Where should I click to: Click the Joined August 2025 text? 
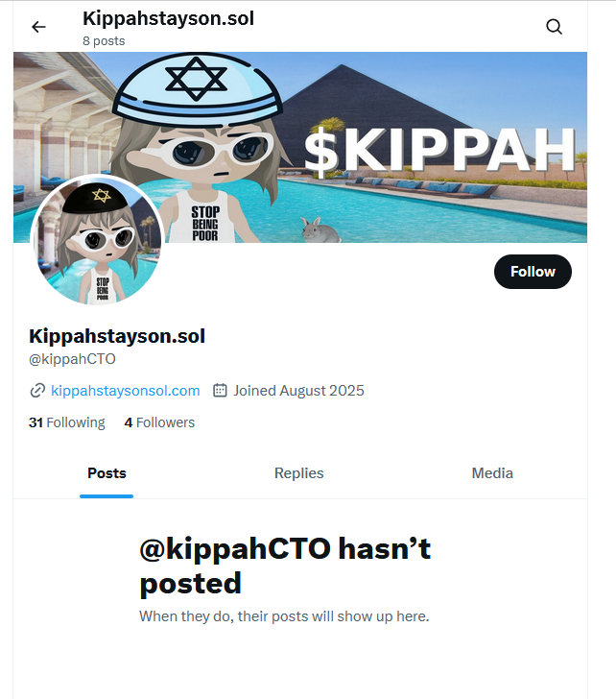coord(298,391)
